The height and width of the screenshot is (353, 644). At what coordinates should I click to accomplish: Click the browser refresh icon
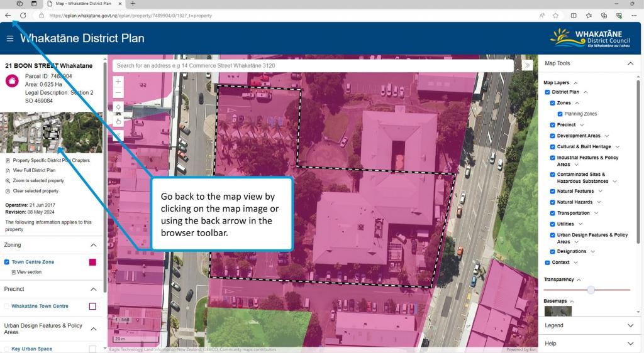click(x=23, y=15)
